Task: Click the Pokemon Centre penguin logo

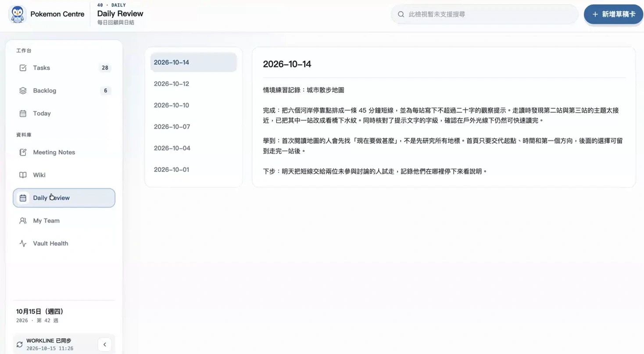Action: coord(17,14)
